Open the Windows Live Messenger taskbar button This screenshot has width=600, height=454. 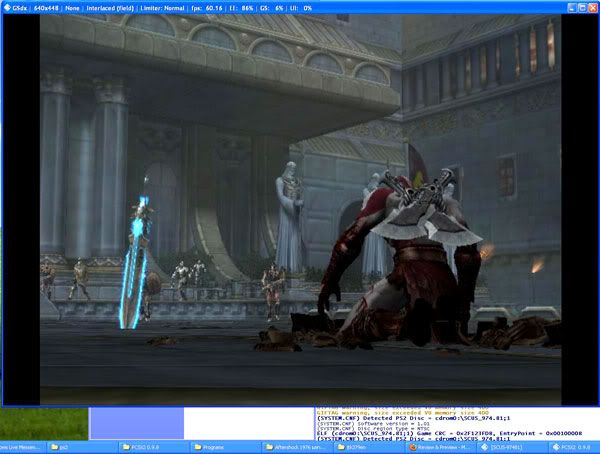point(22,447)
